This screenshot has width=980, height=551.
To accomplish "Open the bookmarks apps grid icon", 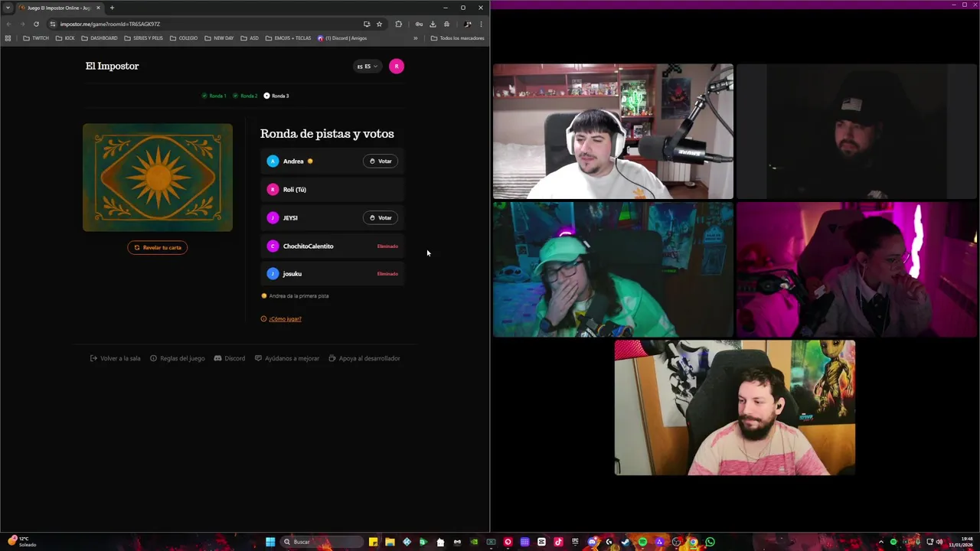I will tap(8, 38).
